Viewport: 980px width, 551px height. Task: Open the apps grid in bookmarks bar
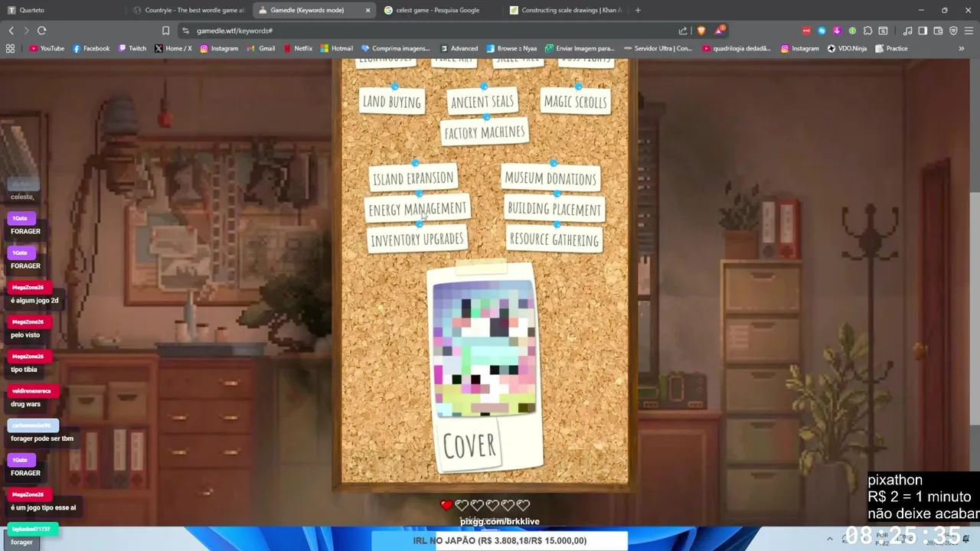tap(10, 48)
